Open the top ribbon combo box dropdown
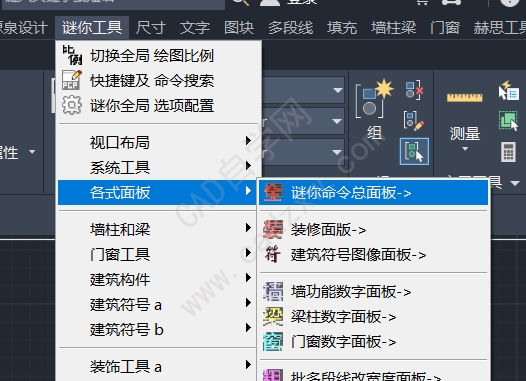The image size is (526, 381). coord(337,90)
